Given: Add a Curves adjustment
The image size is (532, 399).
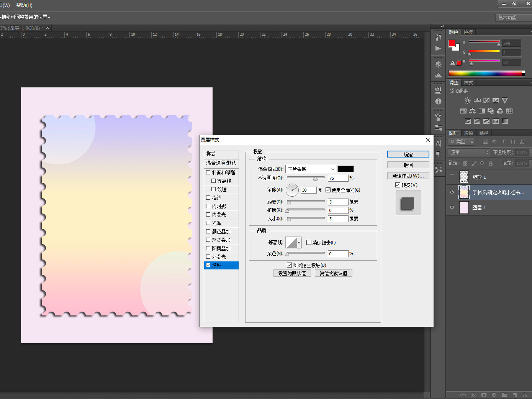Looking at the screenshot, I should pos(486,101).
